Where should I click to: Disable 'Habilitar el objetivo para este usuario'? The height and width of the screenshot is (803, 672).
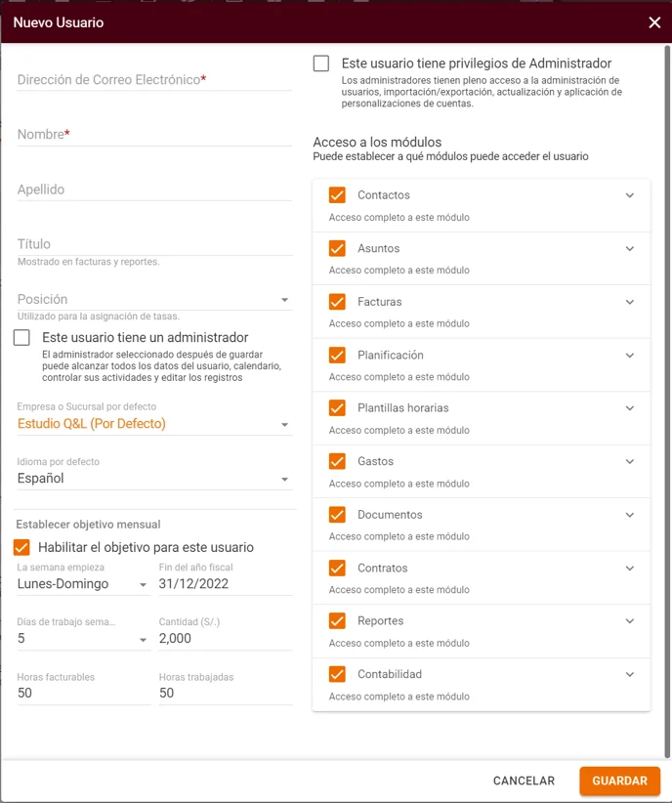(21, 547)
